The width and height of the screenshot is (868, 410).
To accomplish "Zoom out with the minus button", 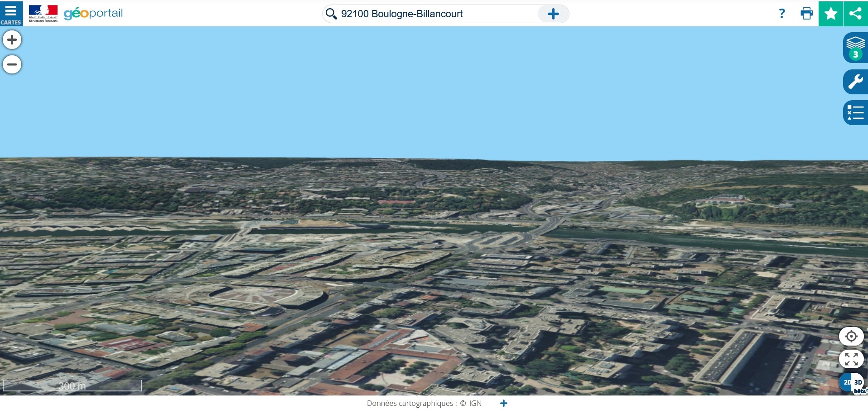I will (12, 64).
